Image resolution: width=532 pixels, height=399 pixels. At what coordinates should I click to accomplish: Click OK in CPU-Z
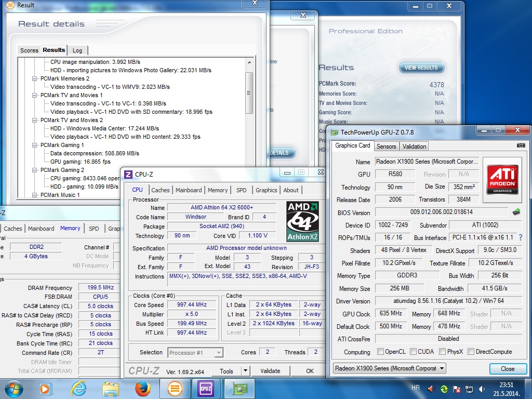[x=310, y=371]
